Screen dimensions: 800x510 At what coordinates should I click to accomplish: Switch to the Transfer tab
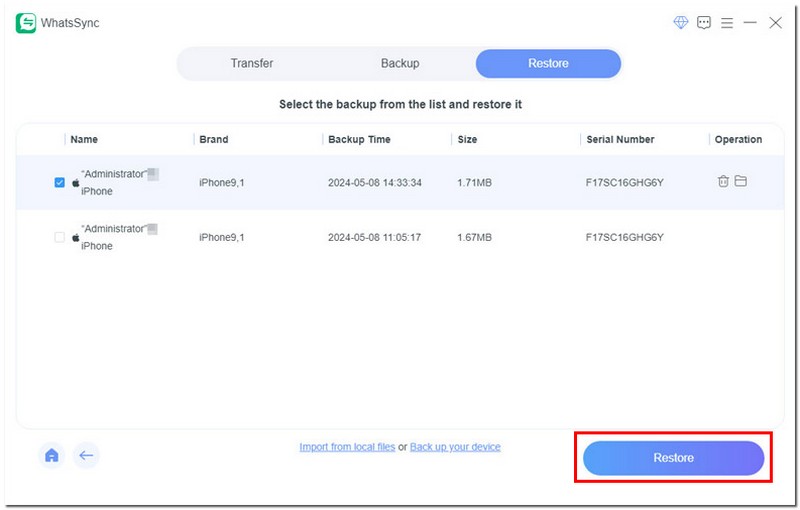tap(252, 63)
